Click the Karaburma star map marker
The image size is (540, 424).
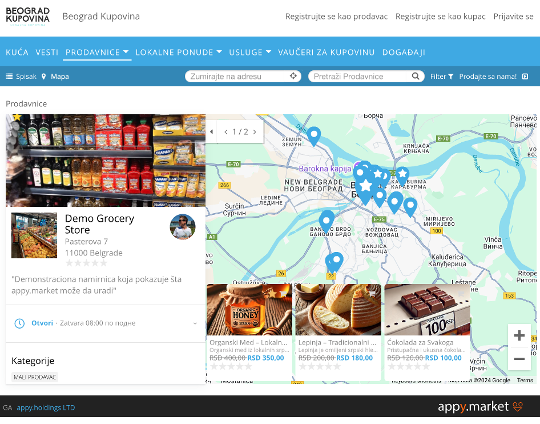(402, 176)
